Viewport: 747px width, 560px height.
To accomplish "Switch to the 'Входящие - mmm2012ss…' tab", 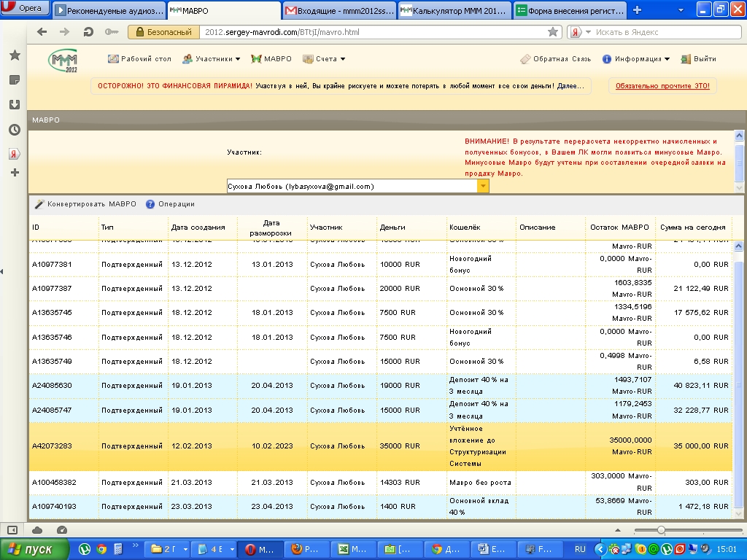I will 340,10.
